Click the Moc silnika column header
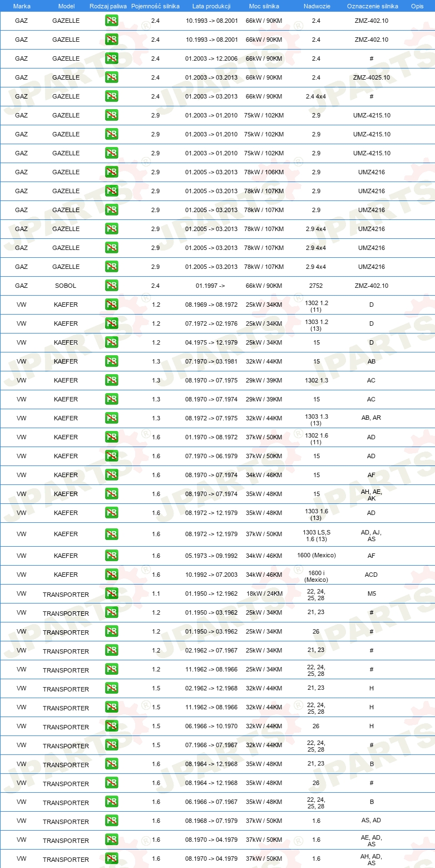This screenshot has width=435, height=868. pos(264,6)
